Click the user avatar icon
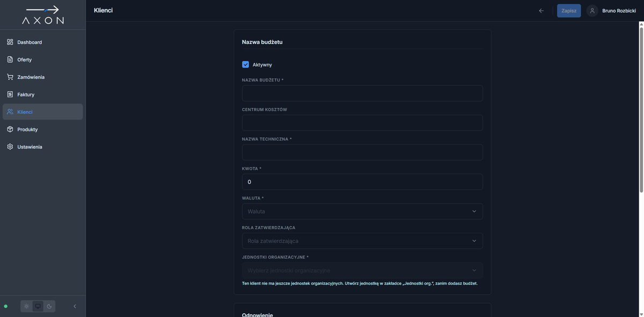Screen dimensions: 644x317 click(x=592, y=11)
